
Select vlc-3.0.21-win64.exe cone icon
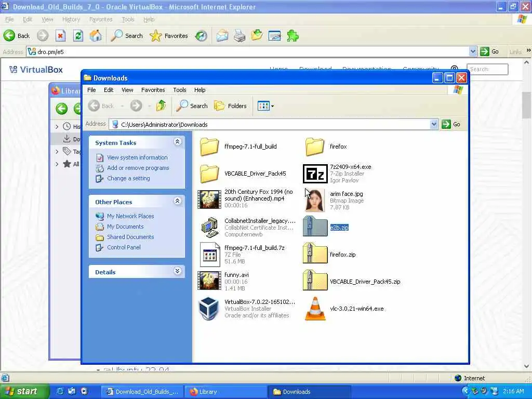coord(315,309)
